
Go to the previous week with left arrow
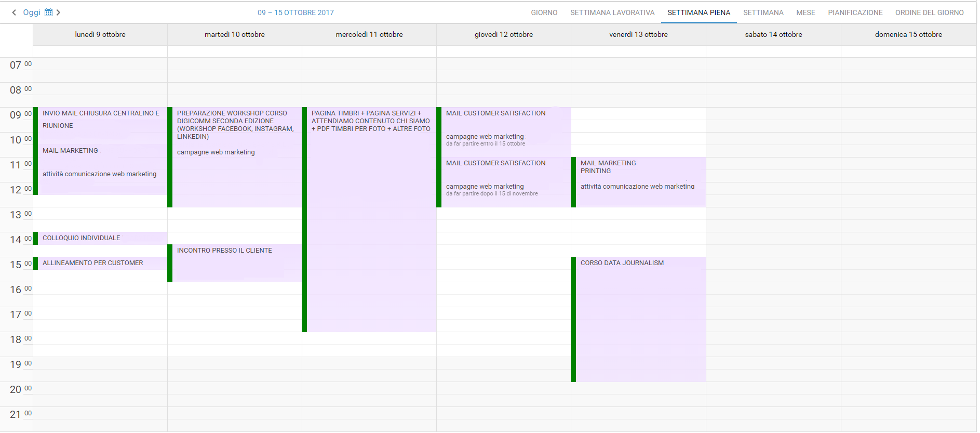click(x=14, y=12)
